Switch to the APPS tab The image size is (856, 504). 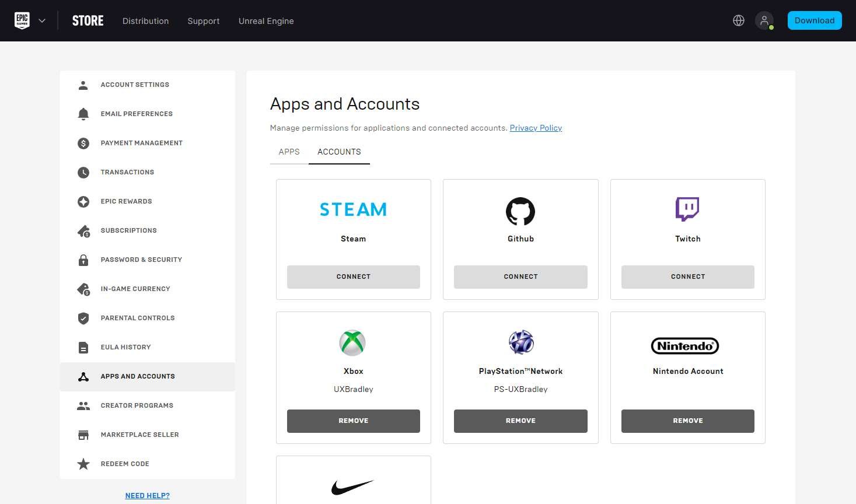(x=289, y=152)
